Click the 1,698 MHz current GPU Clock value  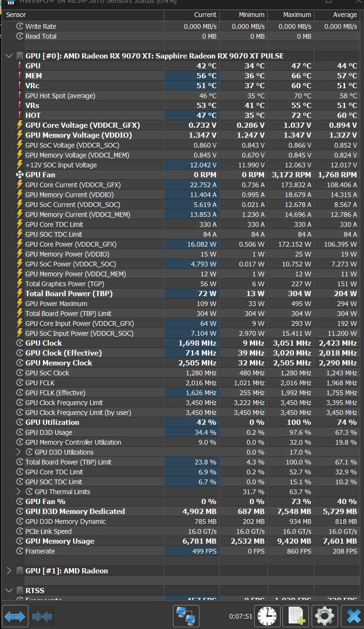[x=197, y=343]
